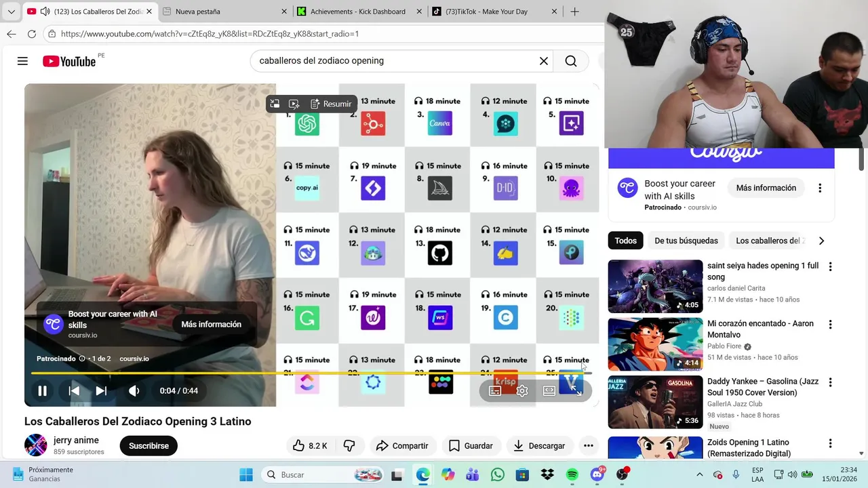
Task: Open Windows Start menu
Action: 245,474
